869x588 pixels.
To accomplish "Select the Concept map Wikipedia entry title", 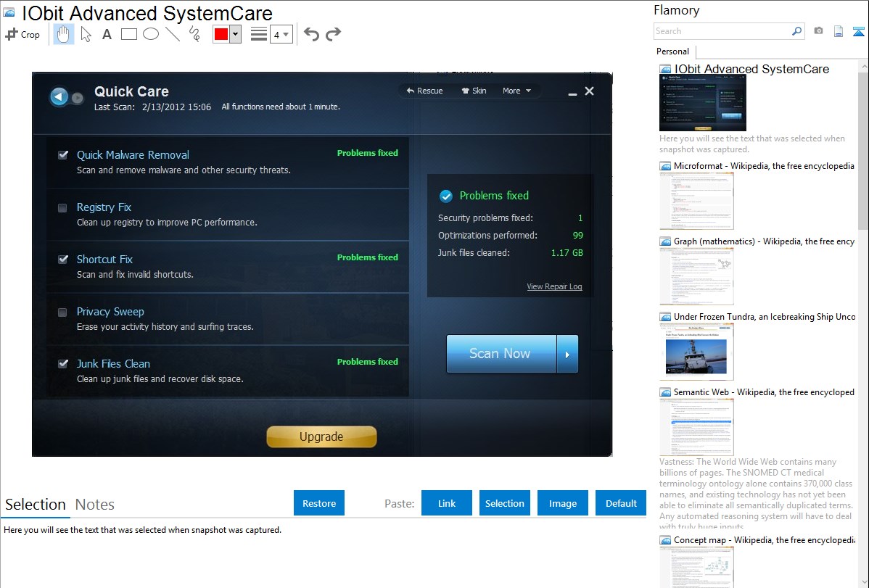I will click(x=764, y=539).
